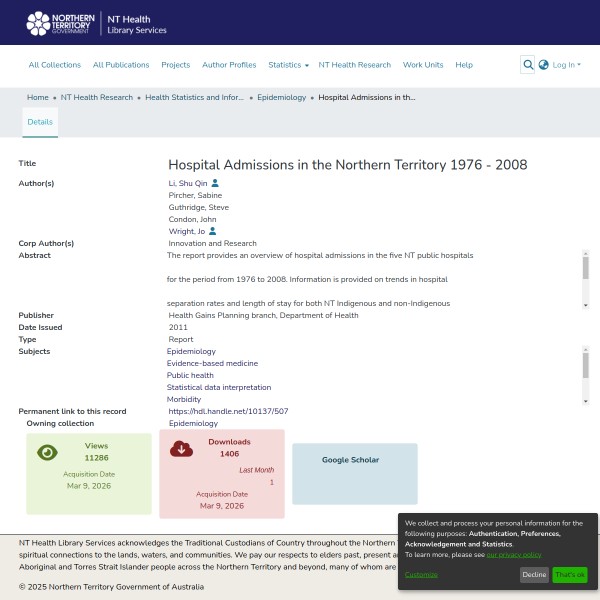Open the permanent handle.net link
Image resolution: width=600 pixels, height=600 pixels.
tap(228, 411)
